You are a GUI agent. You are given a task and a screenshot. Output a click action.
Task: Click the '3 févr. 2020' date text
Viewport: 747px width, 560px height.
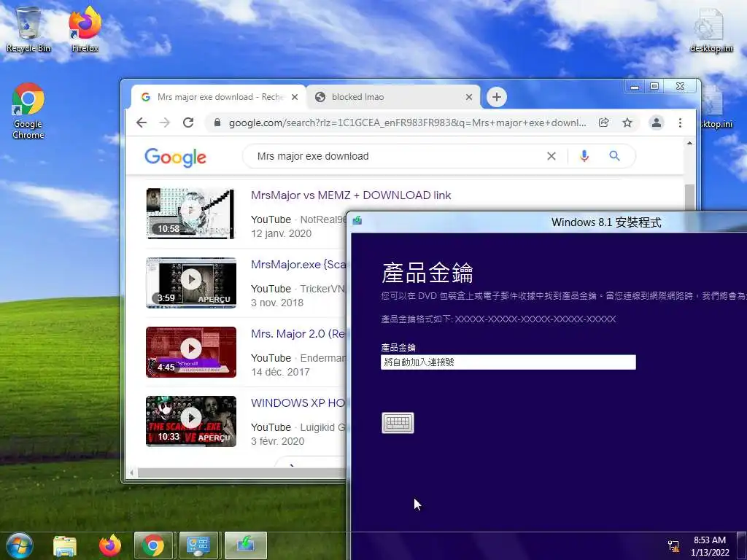click(277, 441)
